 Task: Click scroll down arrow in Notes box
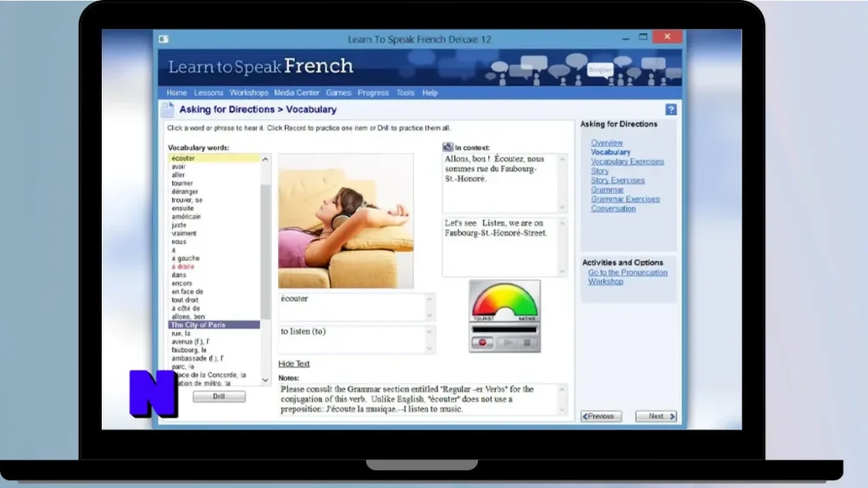click(x=562, y=410)
